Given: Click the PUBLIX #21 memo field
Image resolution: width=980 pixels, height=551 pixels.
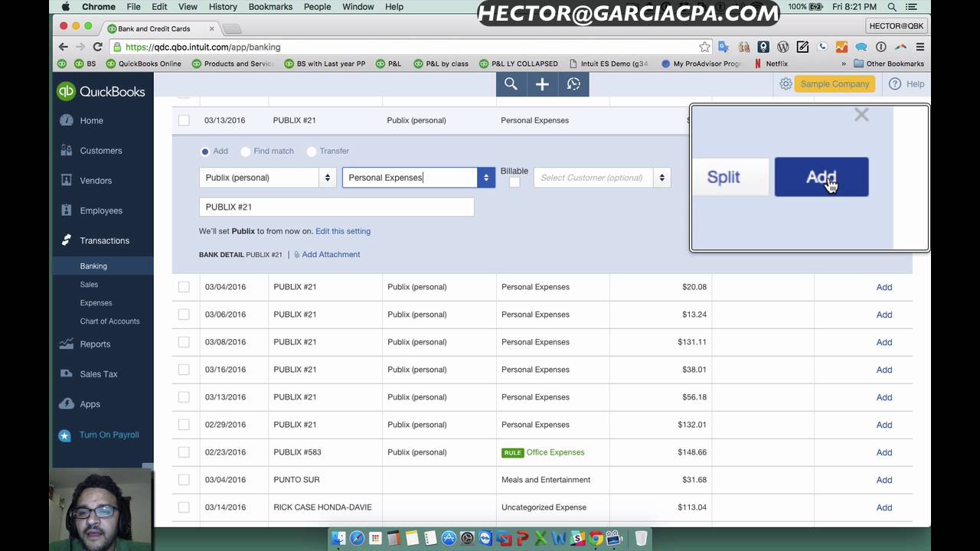Looking at the screenshot, I should 336,207.
